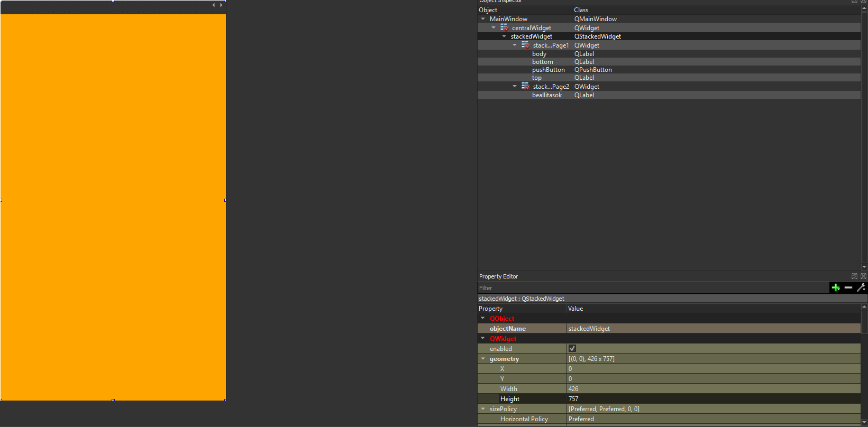Screen dimensions: 868x427
Task: Click the Property column header
Action: point(522,309)
